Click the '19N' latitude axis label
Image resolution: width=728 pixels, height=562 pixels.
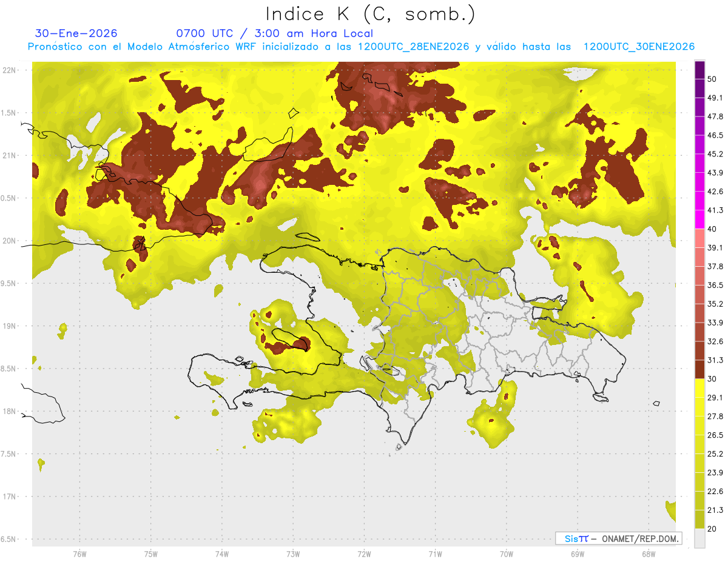pyautogui.click(x=10, y=326)
